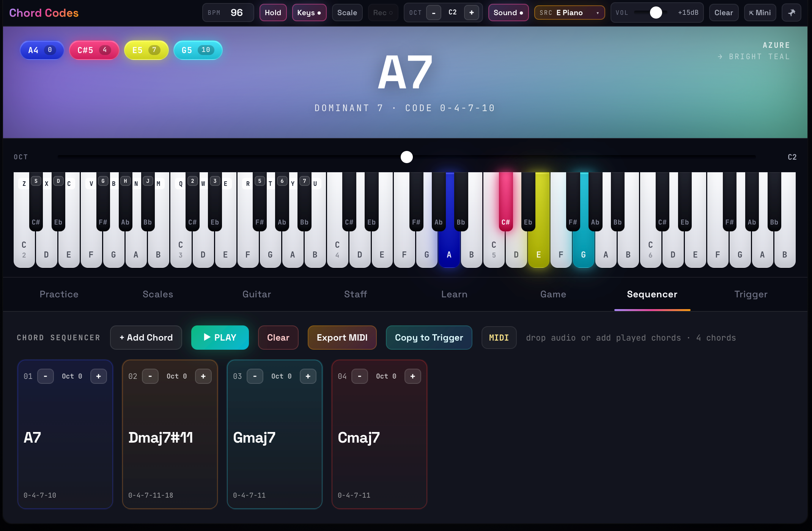Click the large A7 chord name
This screenshot has height=531, width=812.
coord(405,72)
